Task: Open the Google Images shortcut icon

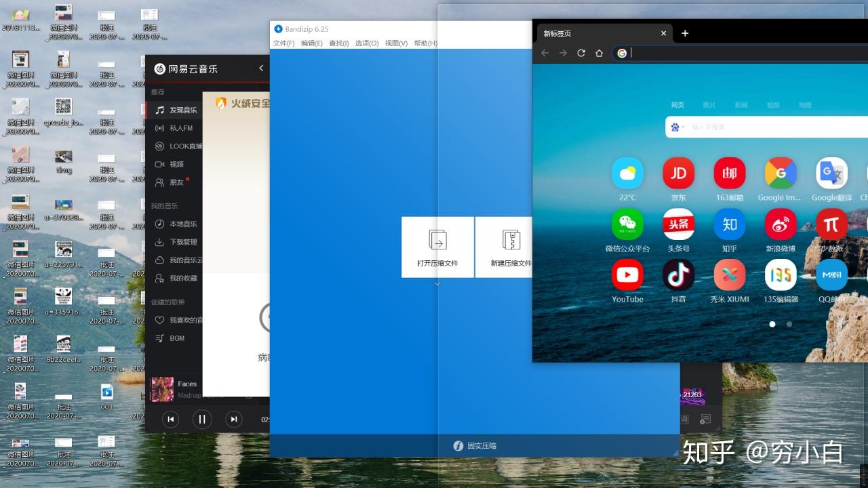Action: [x=781, y=174]
